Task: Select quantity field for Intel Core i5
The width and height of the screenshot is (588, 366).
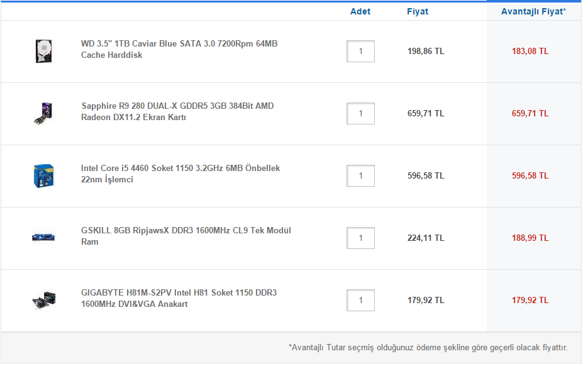Action: coord(360,176)
